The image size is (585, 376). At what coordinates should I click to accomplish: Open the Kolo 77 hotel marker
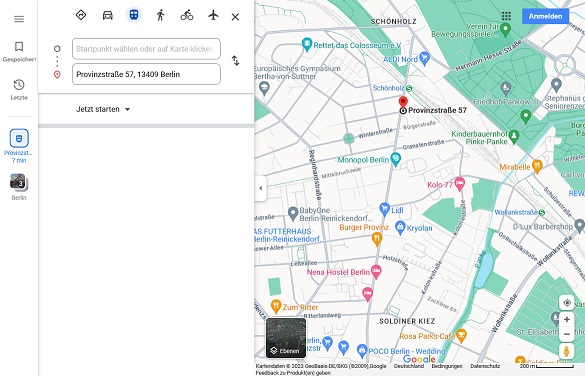coord(460,184)
